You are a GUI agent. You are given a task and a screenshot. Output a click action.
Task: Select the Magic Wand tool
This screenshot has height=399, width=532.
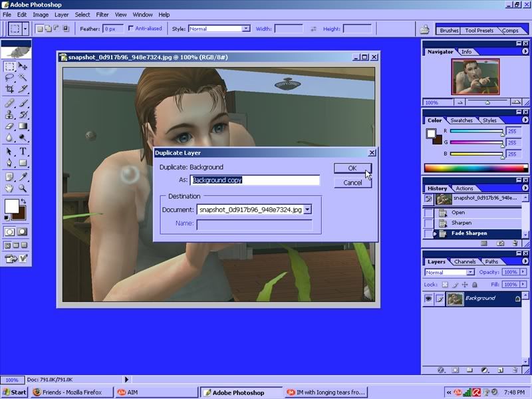[x=23, y=78]
